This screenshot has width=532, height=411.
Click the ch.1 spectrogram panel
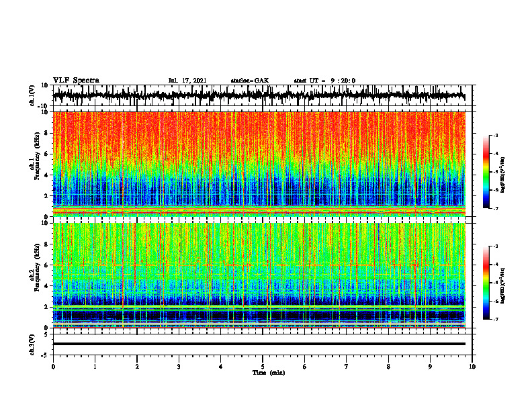coord(259,164)
